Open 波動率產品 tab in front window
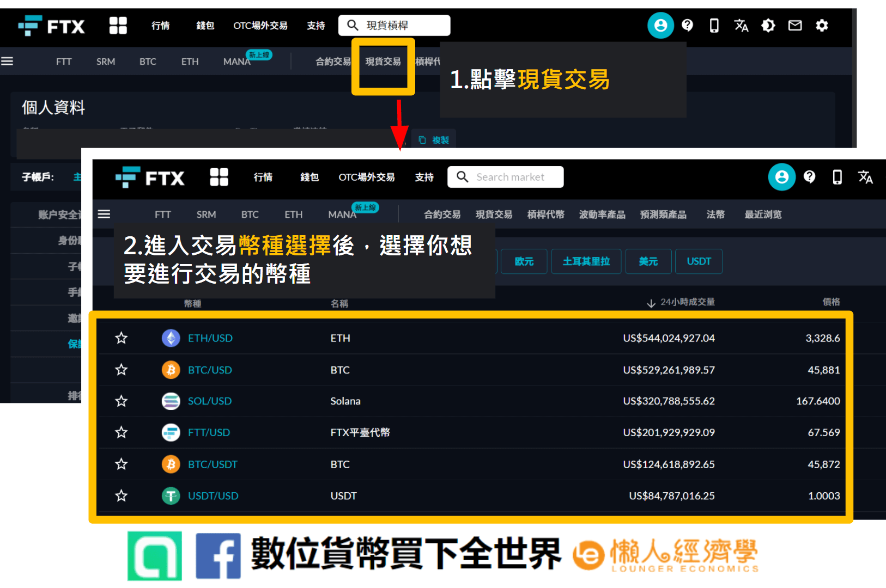Image resolution: width=886 pixels, height=588 pixels. [x=602, y=215]
